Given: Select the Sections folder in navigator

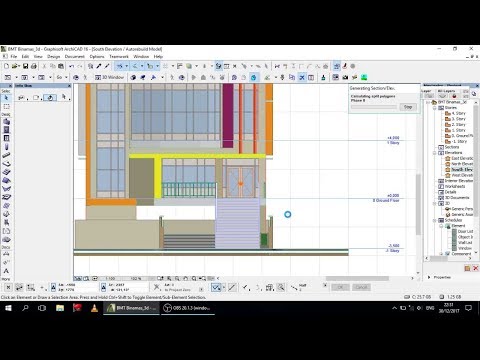Looking at the screenshot, I should [449, 147].
